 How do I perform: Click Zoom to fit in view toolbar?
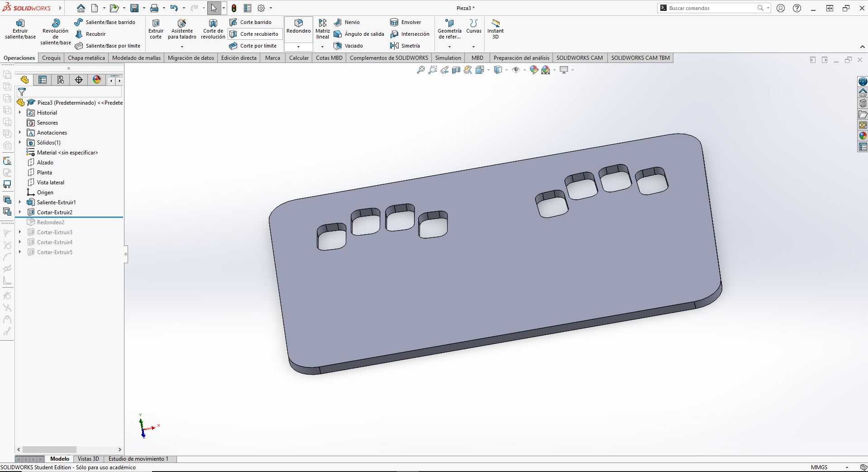point(420,70)
